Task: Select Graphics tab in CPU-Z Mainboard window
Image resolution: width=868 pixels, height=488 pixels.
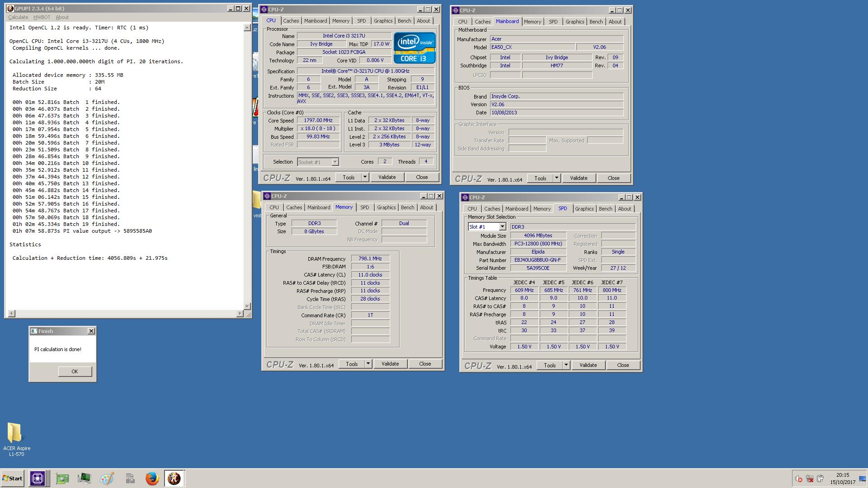Action: pyautogui.click(x=575, y=22)
